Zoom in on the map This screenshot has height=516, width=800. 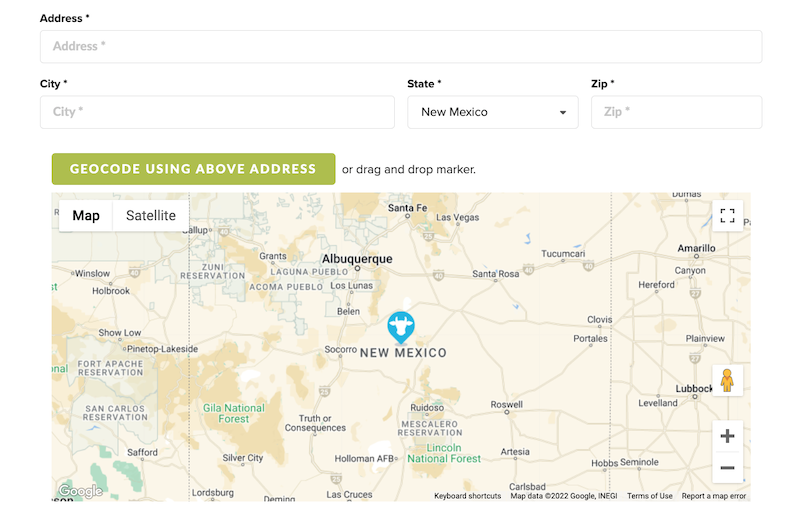[x=727, y=436]
